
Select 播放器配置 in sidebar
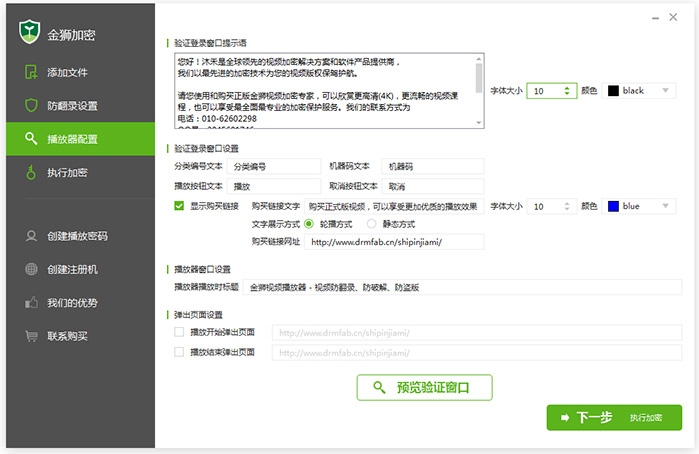tap(81, 139)
